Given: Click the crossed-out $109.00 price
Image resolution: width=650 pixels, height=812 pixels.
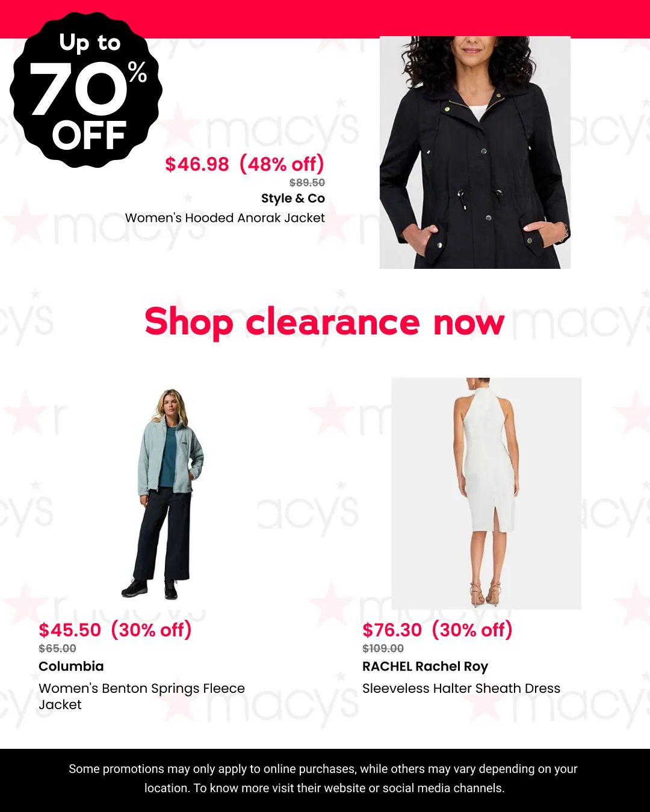Looking at the screenshot, I should [383, 648].
